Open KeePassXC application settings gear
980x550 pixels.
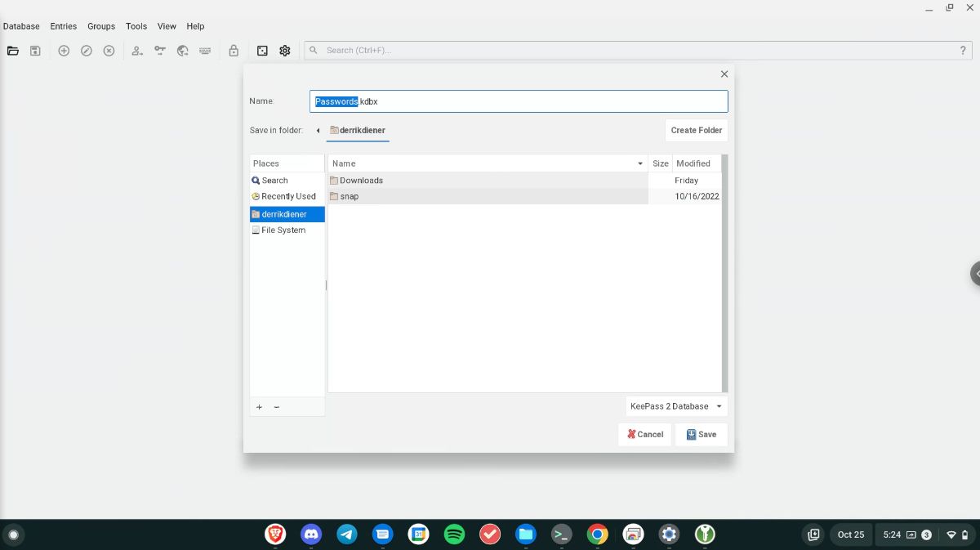point(284,50)
